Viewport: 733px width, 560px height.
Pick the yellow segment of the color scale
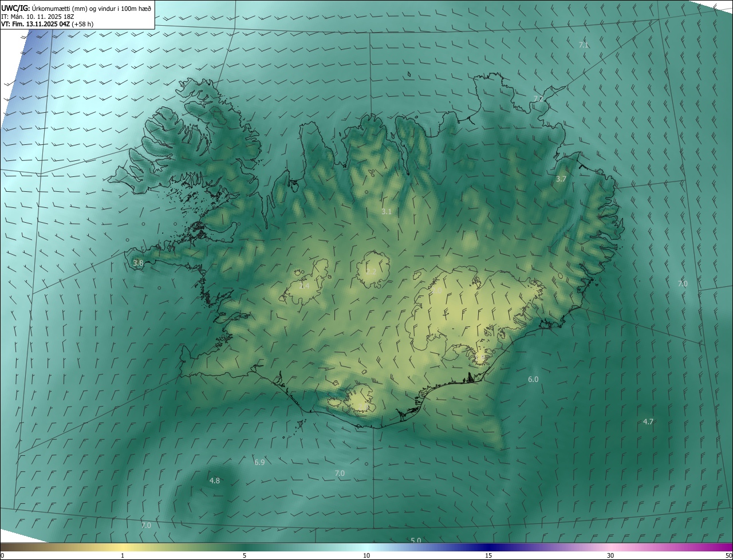[123, 547]
